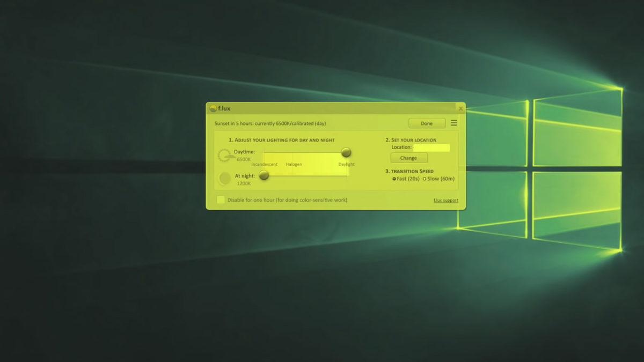The image size is (644, 362).
Task: Select Fast (20s) transition speed
Action: [394, 179]
